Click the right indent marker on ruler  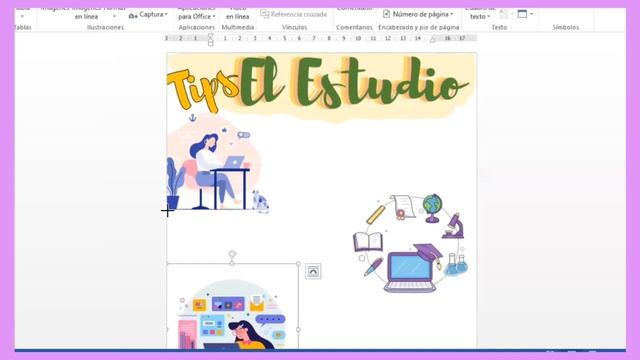click(x=433, y=40)
